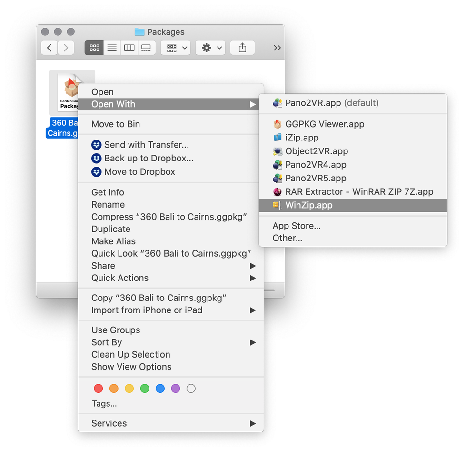Show hidden toolbar items chevron

pyautogui.click(x=277, y=48)
